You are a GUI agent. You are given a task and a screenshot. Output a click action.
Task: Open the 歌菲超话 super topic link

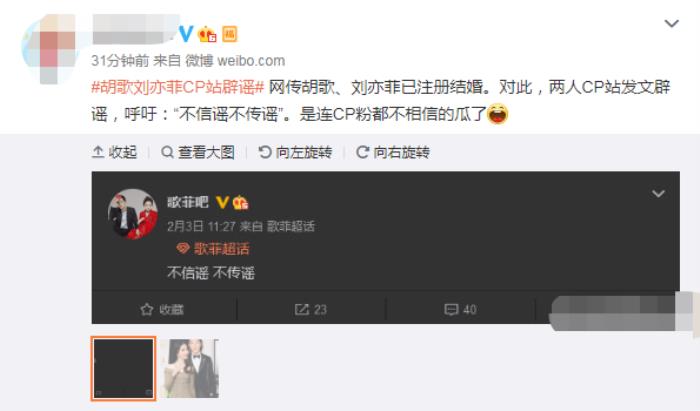(x=213, y=249)
